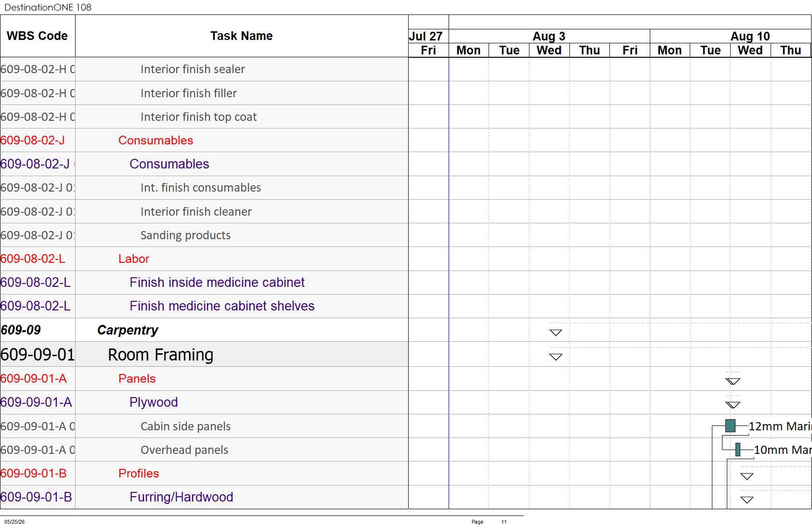Viewport: 812px width, 528px height.
Task: Click the Profiles row summary marker
Action: 747,476
